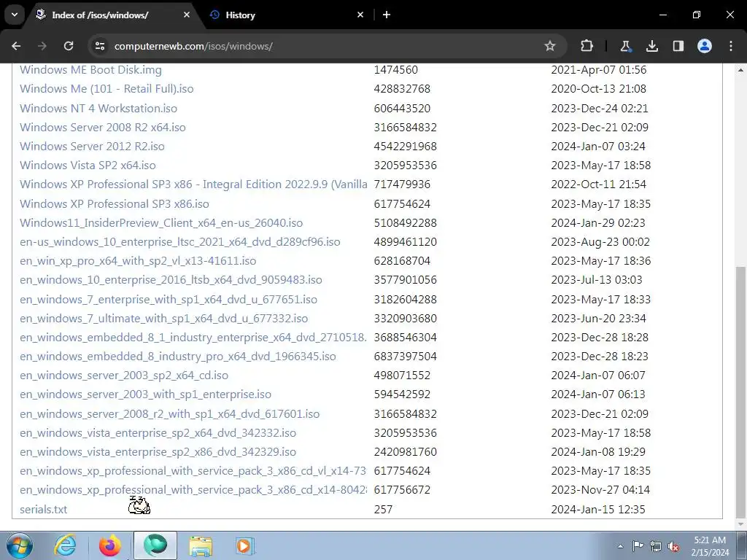Open Action Center flag icon
The height and width of the screenshot is (560, 747).
pos(637,546)
